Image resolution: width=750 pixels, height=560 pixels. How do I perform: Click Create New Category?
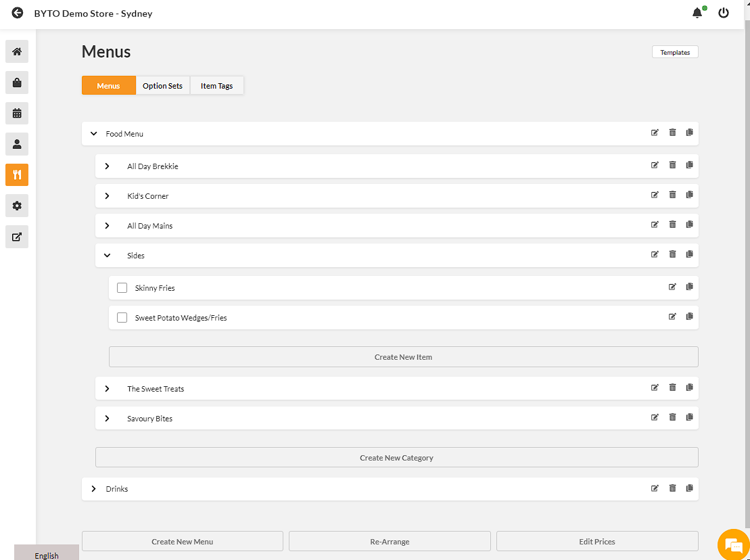[x=396, y=457]
